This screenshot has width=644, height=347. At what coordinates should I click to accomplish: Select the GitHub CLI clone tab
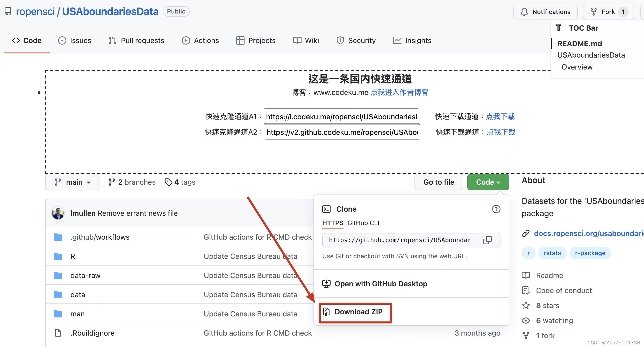(x=363, y=223)
